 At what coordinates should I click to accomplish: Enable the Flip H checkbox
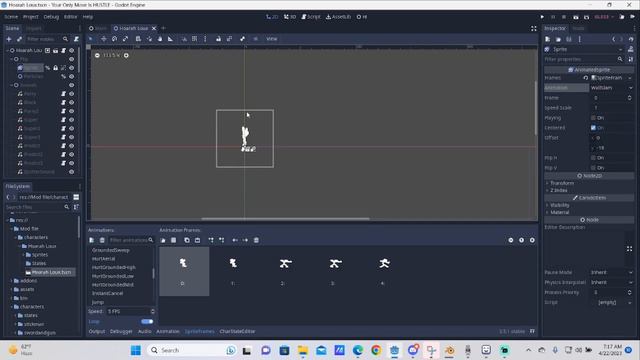point(593,158)
